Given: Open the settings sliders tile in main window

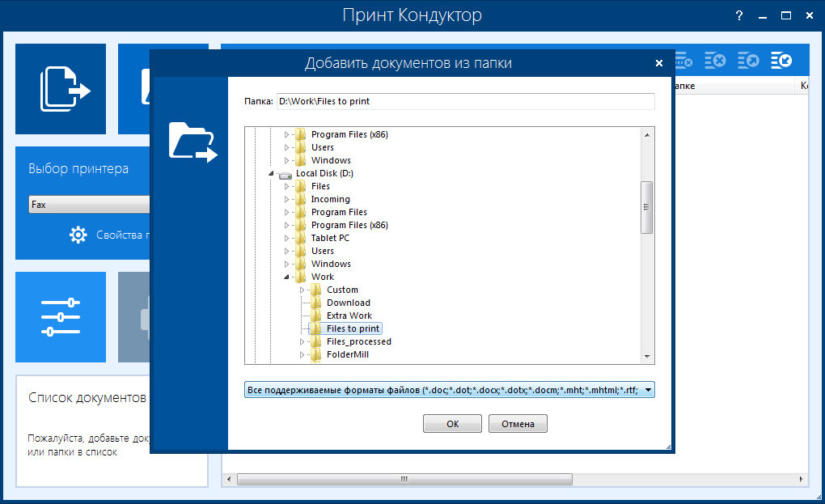Looking at the screenshot, I should 61,316.
